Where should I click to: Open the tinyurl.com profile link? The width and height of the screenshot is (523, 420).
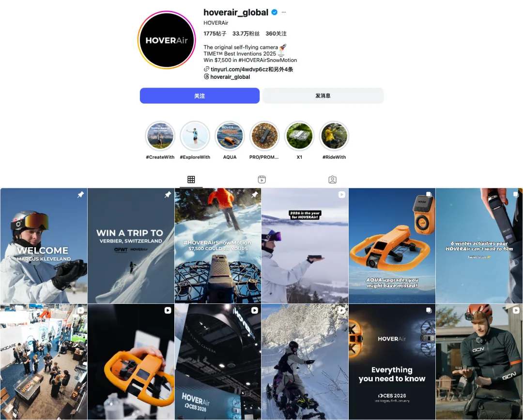pos(248,69)
